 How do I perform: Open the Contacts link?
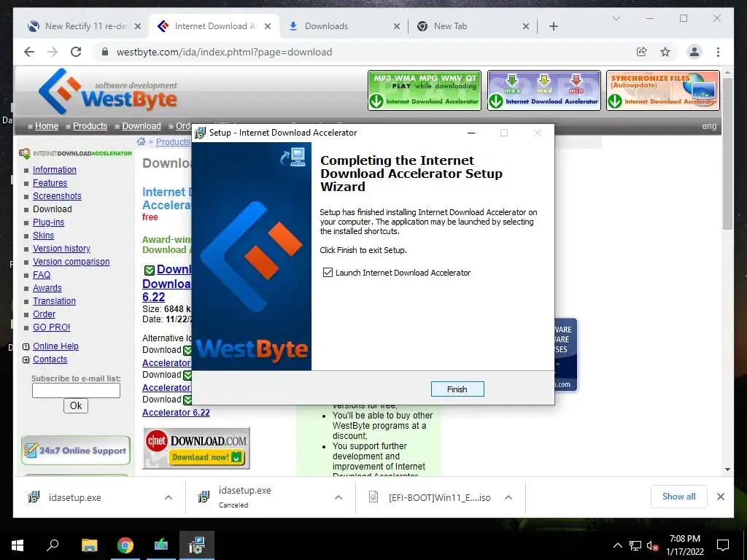pyautogui.click(x=50, y=359)
